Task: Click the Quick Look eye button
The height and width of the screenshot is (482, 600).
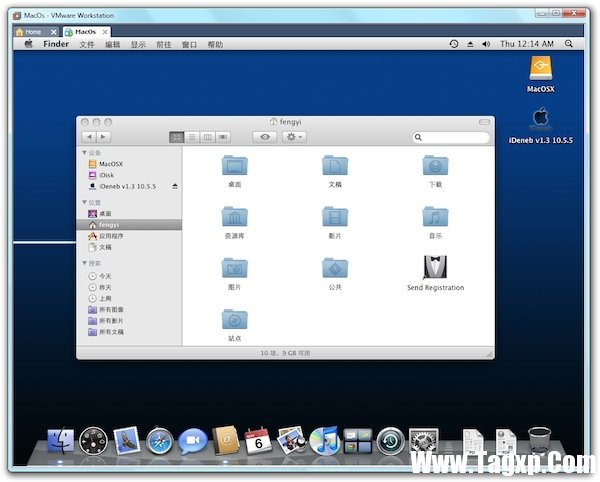Action: click(264, 137)
